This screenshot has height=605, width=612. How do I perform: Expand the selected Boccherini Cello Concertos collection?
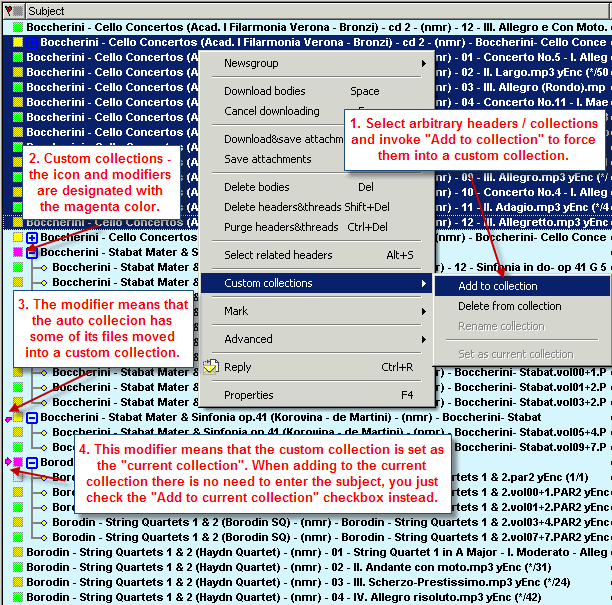[x=32, y=43]
